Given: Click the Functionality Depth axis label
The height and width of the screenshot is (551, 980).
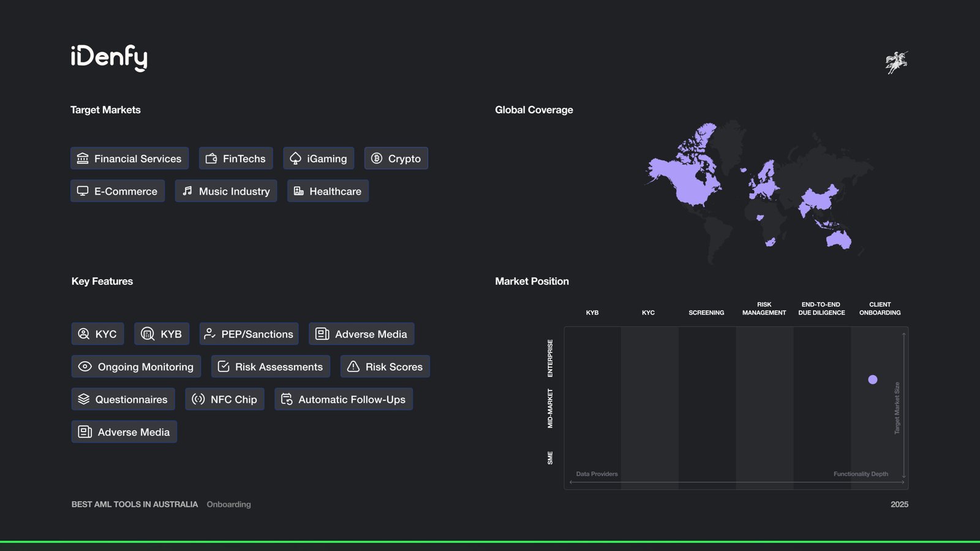Looking at the screenshot, I should tap(861, 474).
